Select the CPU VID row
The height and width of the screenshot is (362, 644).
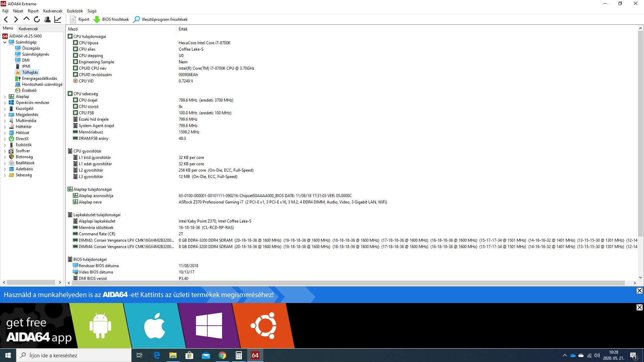352,81
